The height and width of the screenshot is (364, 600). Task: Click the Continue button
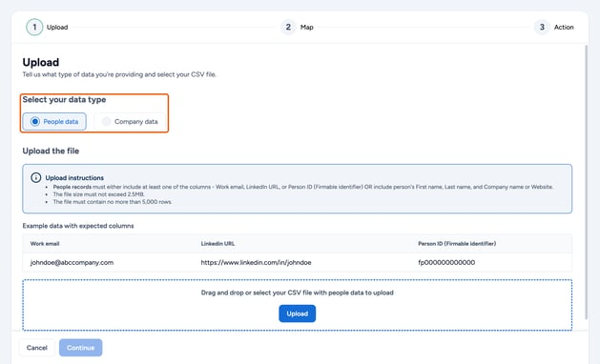point(80,348)
